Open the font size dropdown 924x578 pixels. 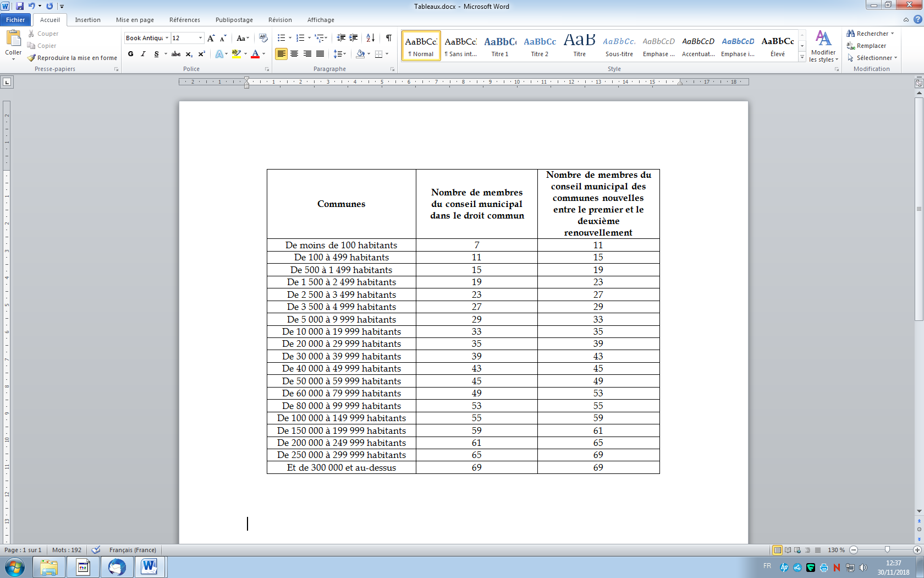(200, 38)
